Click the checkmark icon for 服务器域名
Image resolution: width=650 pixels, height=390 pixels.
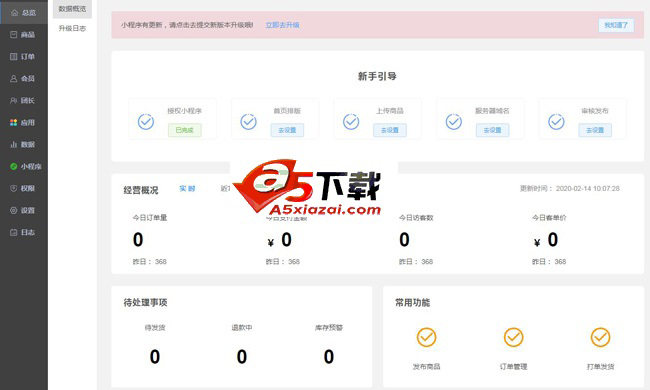(x=454, y=122)
